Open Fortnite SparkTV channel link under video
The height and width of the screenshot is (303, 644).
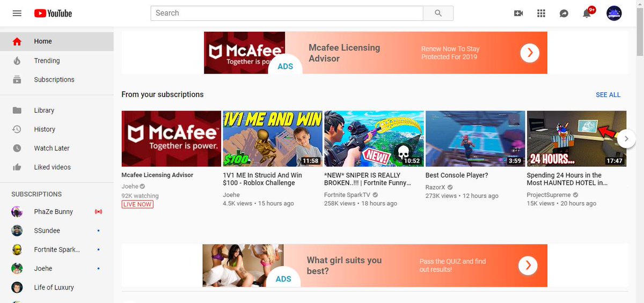pos(348,195)
